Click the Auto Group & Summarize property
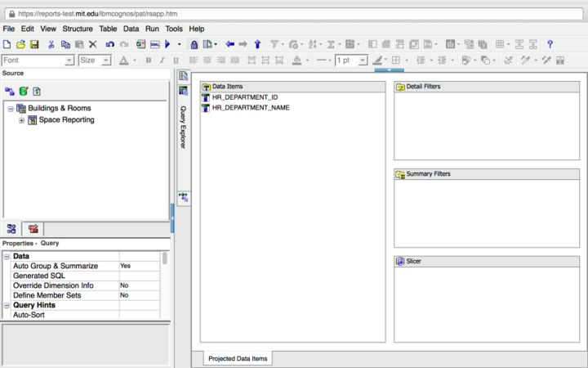Viewport: 588px width, 368px height. [56, 266]
